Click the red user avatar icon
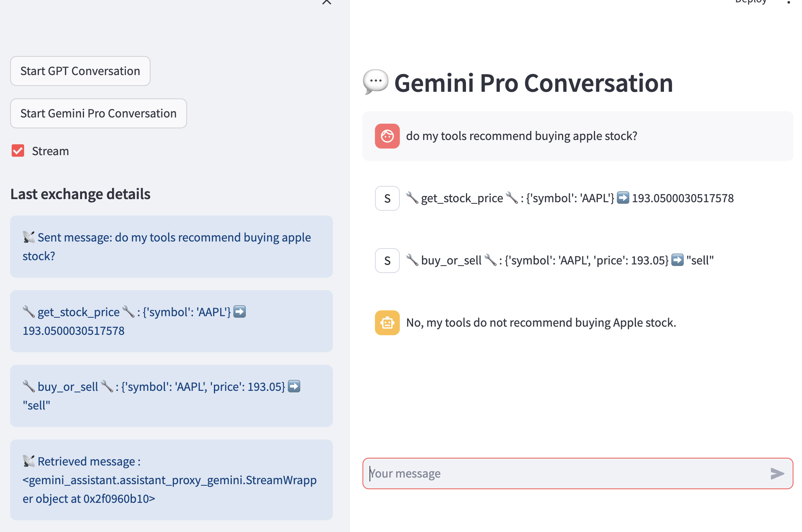Image resolution: width=802 pixels, height=532 pixels. [387, 136]
